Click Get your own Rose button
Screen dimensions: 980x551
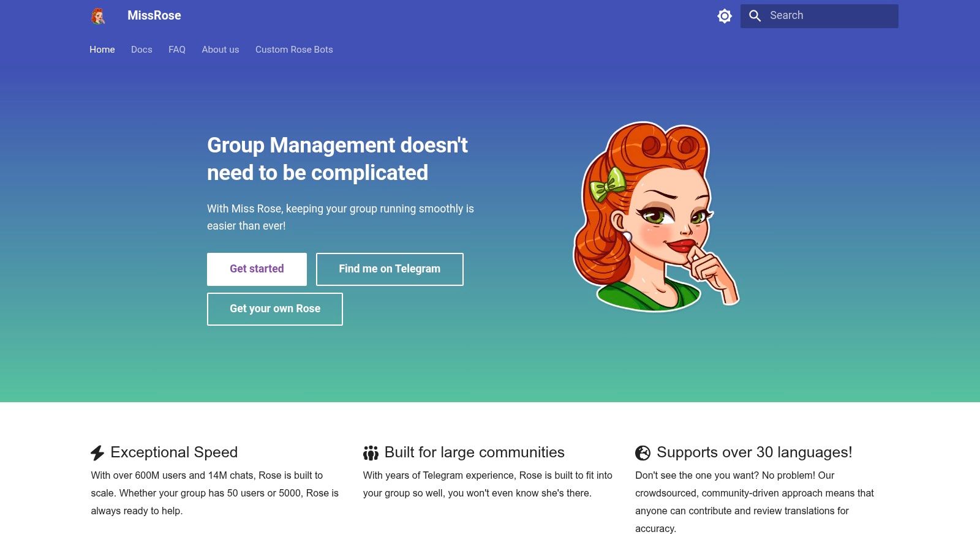point(275,309)
